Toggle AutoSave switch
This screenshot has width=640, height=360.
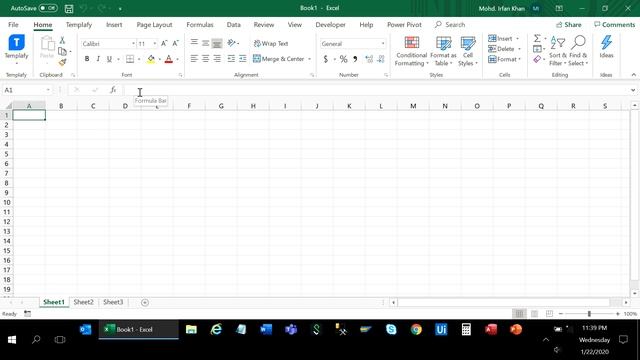[48, 8]
